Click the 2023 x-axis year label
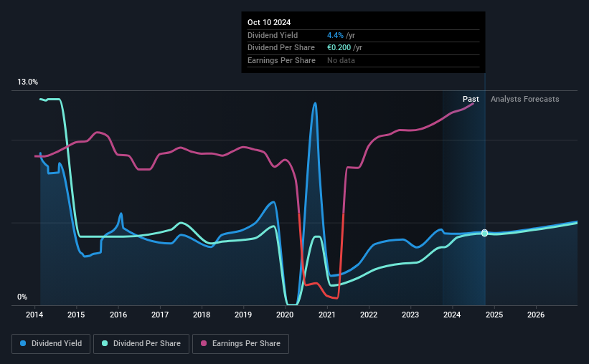The image size is (589, 364). tap(410, 315)
